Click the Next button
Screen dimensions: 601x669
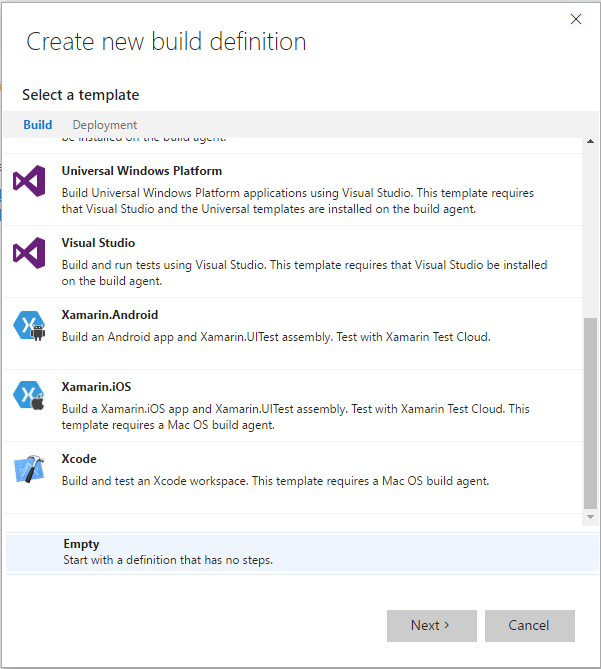(x=432, y=625)
